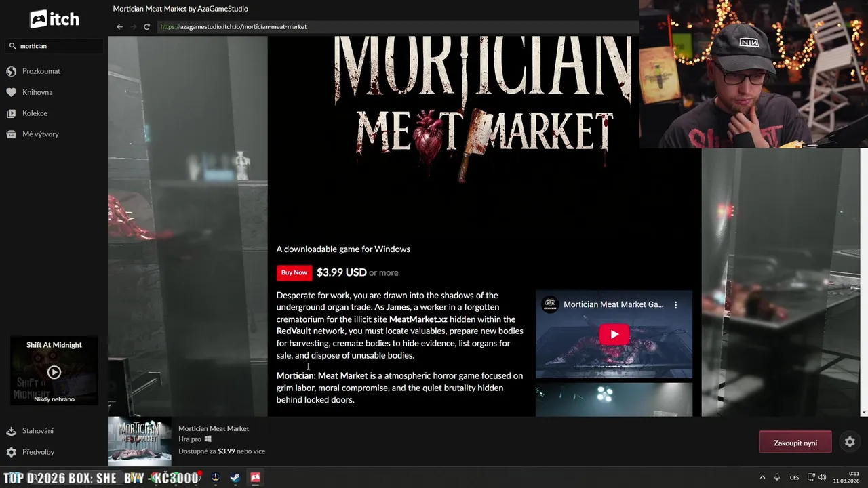Click the Mortician Meat Market cover thumbnail
Image resolution: width=868 pixels, height=488 pixels.
[140, 442]
